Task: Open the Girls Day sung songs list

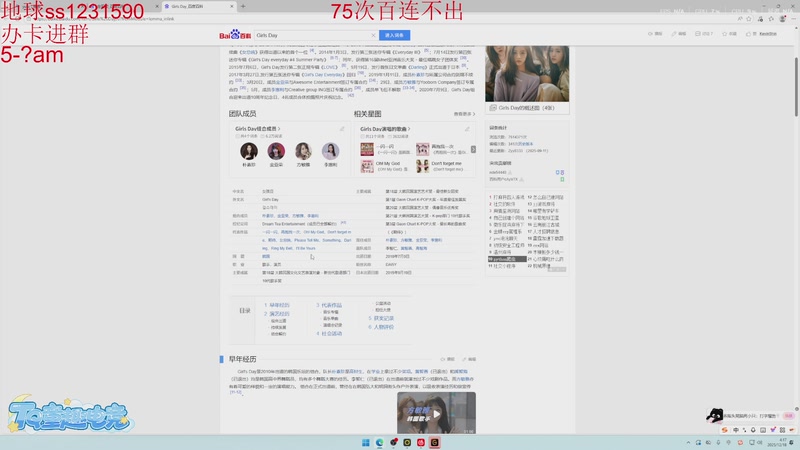Action: 385,129
